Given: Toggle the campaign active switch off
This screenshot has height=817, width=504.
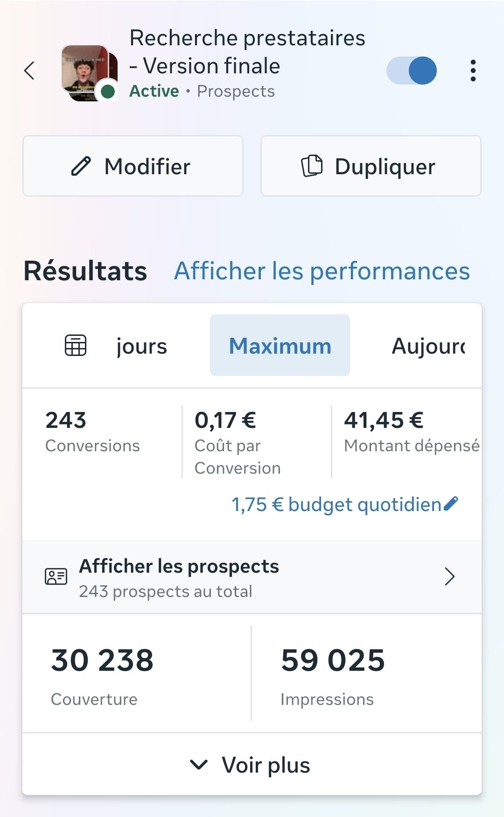Looking at the screenshot, I should click(411, 71).
